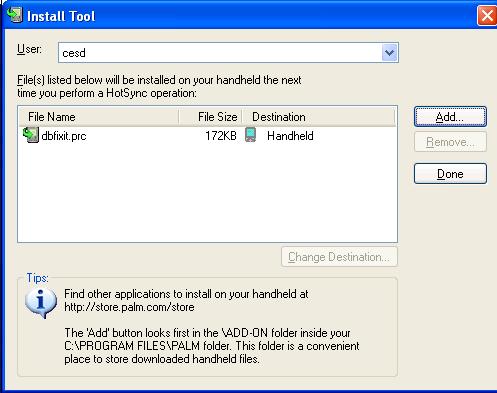Click the Change Destination... button
The image size is (497, 393).
click(339, 257)
